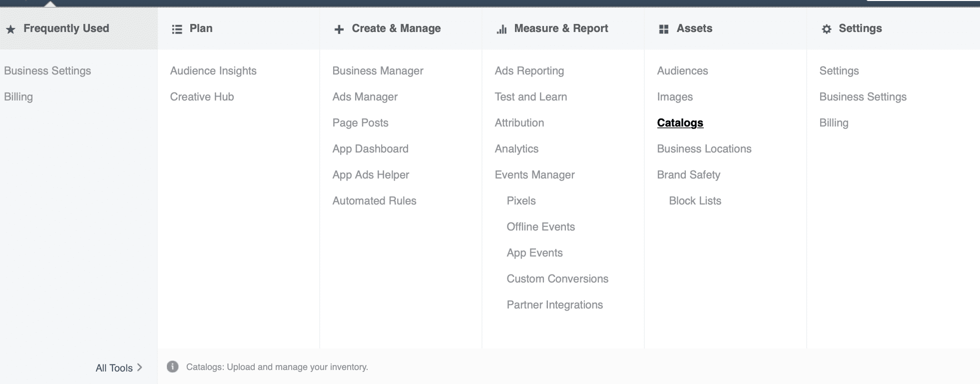Launch App Ads Helper
This screenshot has height=384, width=980.
[x=371, y=175]
